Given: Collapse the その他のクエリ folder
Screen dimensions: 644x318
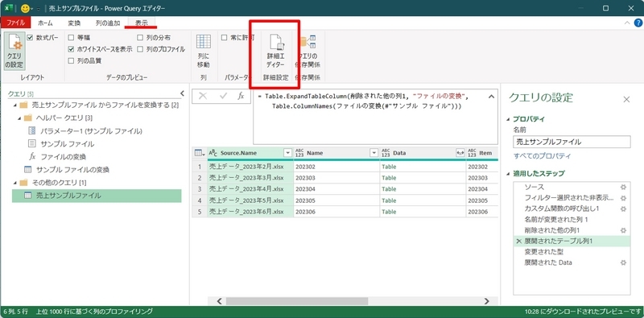Looking at the screenshot, I should click(x=15, y=183).
